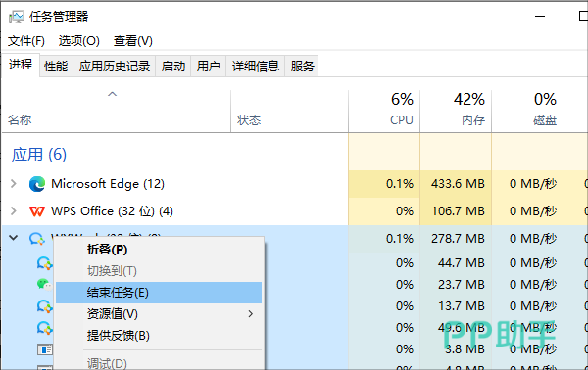
Task: Open the 查看(V) menu
Action: (133, 41)
